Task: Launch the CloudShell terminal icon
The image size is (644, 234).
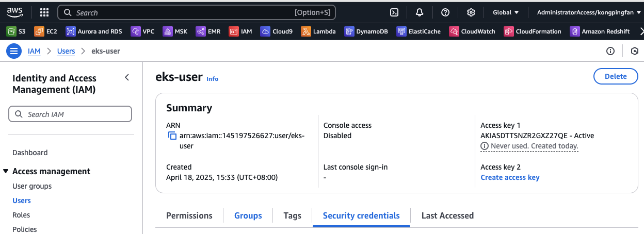Action: click(394, 12)
